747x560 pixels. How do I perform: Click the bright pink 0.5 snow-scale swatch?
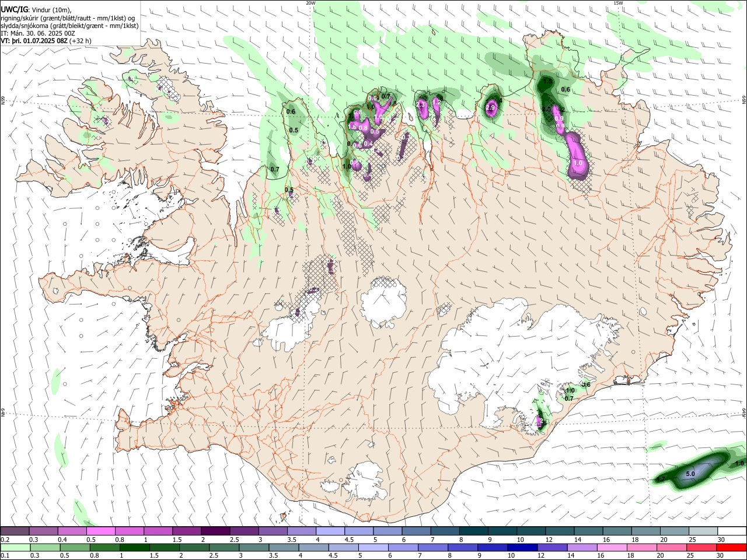point(100,531)
